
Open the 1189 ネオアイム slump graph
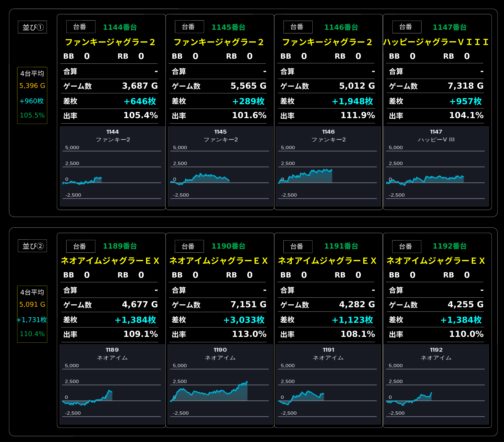112,384
